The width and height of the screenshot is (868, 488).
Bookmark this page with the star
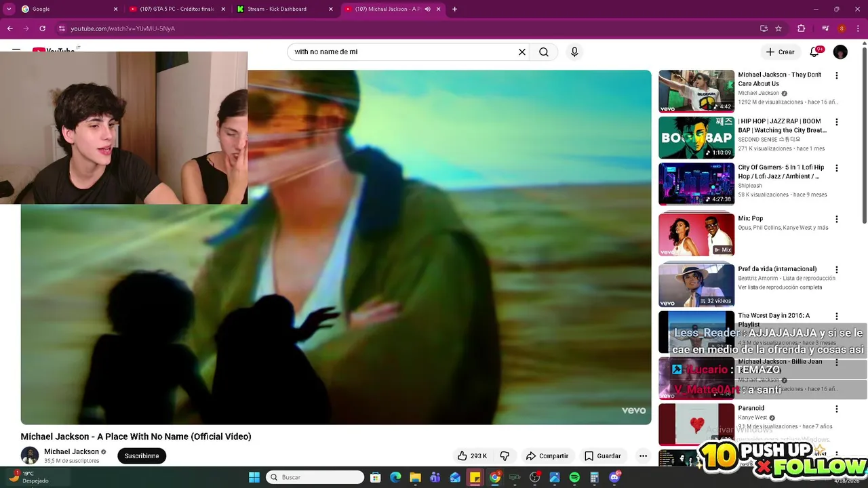(x=778, y=28)
